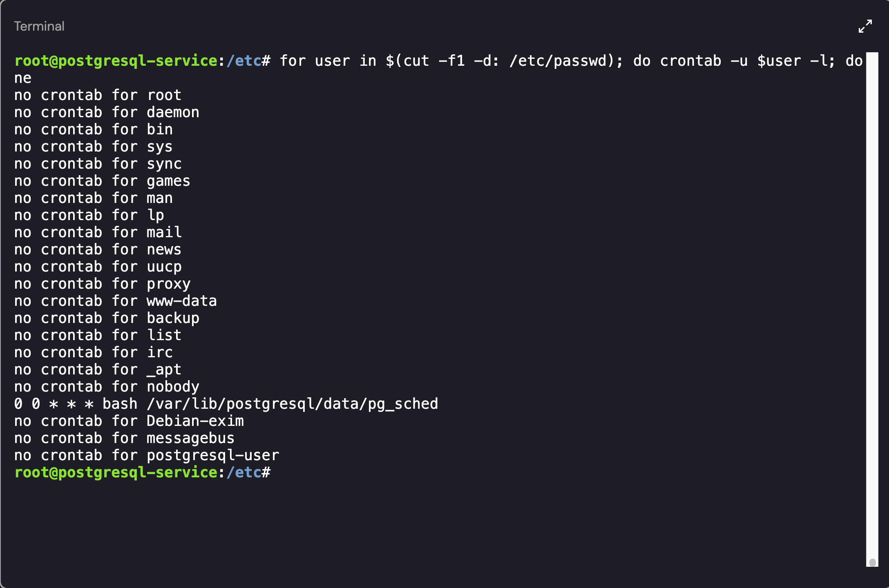Image resolution: width=889 pixels, height=588 pixels.
Task: Click the "no crontab for daemon" line
Action: (107, 112)
